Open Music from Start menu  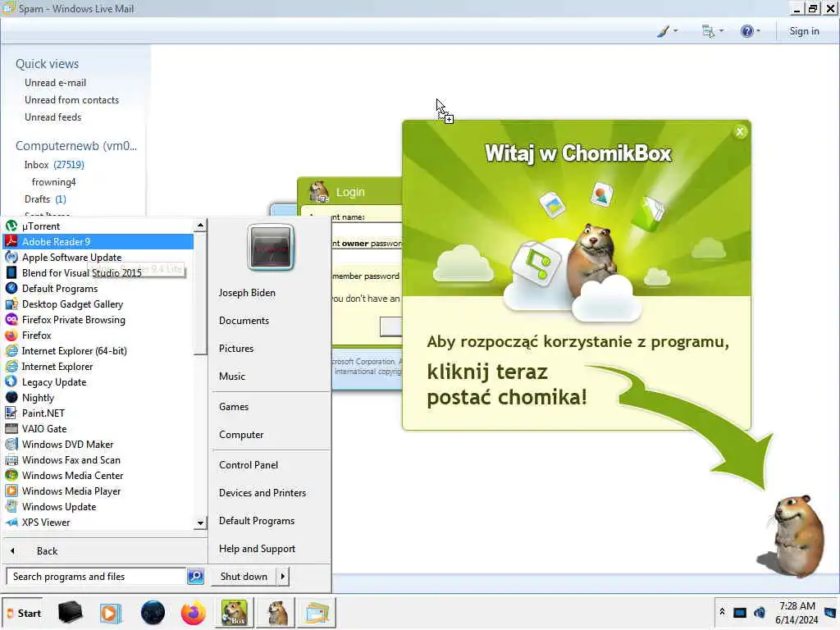tap(232, 376)
